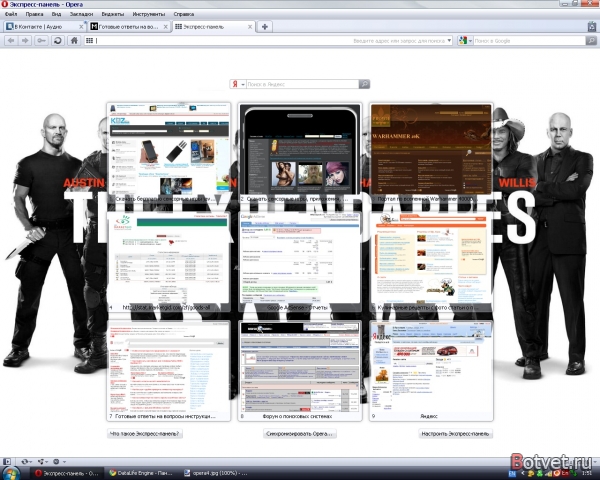Open speed dial 3 Warhammer 40K portal
600x480 pixels.
click(431, 153)
